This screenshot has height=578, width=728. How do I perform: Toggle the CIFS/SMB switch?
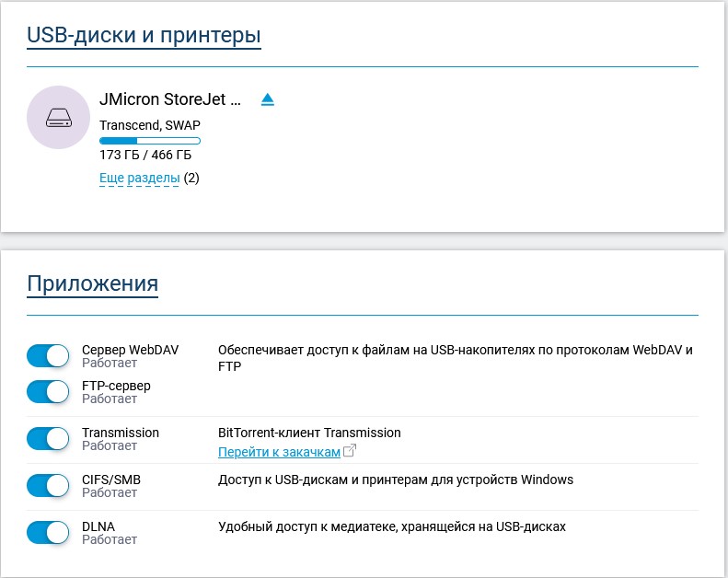tap(48, 486)
